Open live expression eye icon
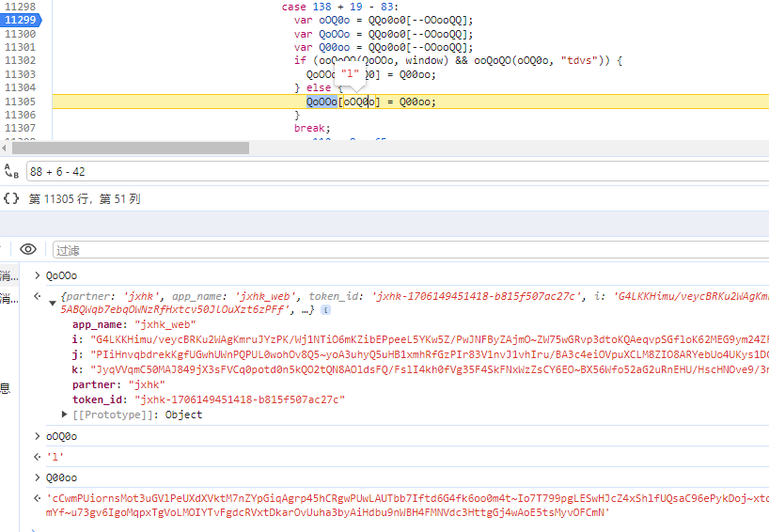The height and width of the screenshot is (532, 769). pyautogui.click(x=28, y=249)
